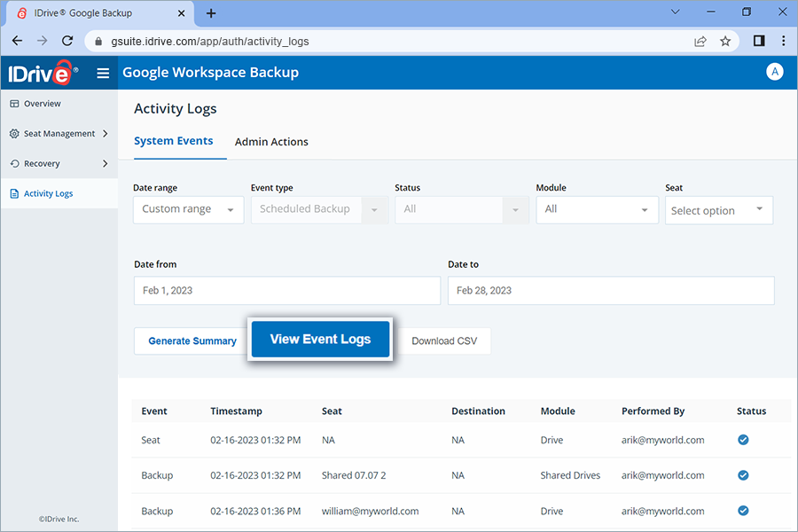Open the Overview section in the sidebar

(39, 103)
